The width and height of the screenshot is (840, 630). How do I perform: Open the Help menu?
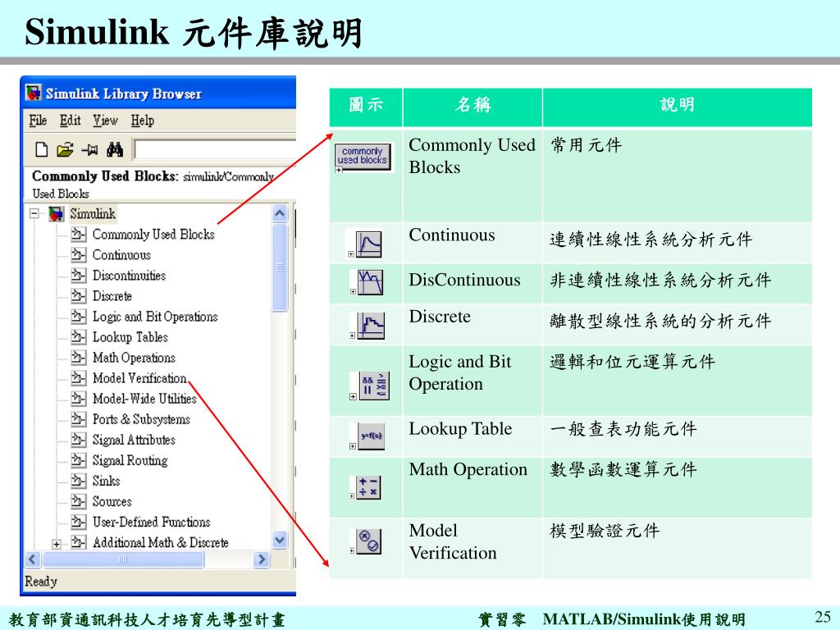[143, 121]
